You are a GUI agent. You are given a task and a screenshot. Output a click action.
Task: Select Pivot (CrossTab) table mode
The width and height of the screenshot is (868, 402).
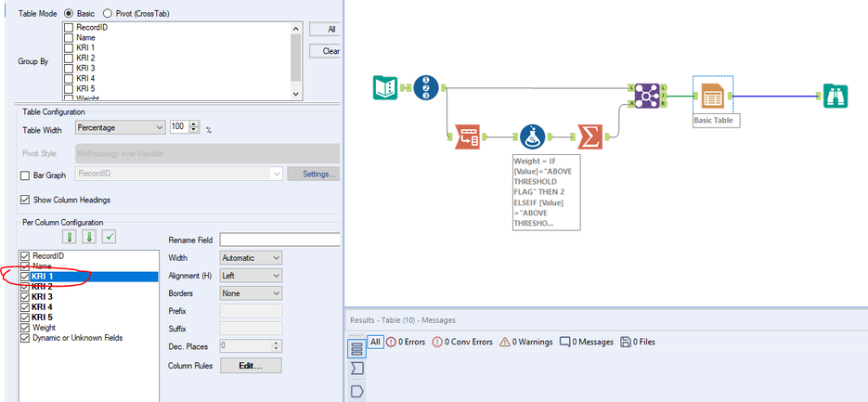click(107, 13)
